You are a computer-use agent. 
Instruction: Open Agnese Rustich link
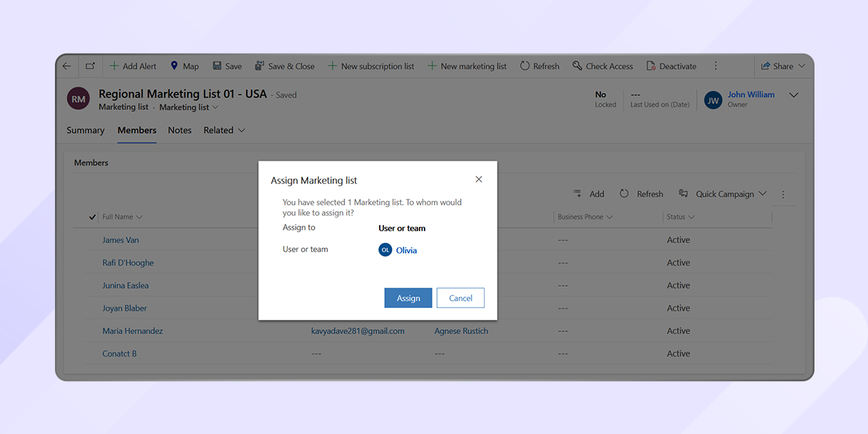pos(461,331)
